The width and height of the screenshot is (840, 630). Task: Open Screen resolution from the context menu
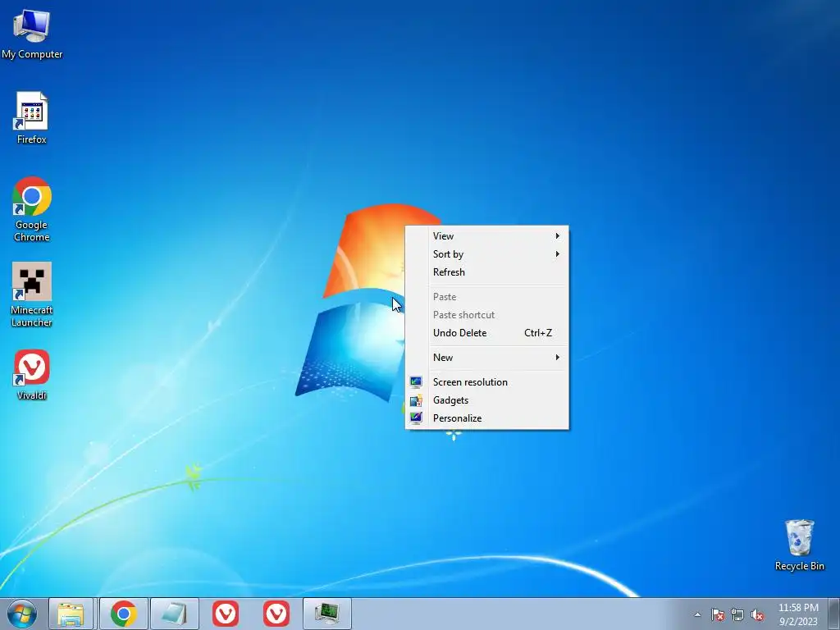coord(487,382)
